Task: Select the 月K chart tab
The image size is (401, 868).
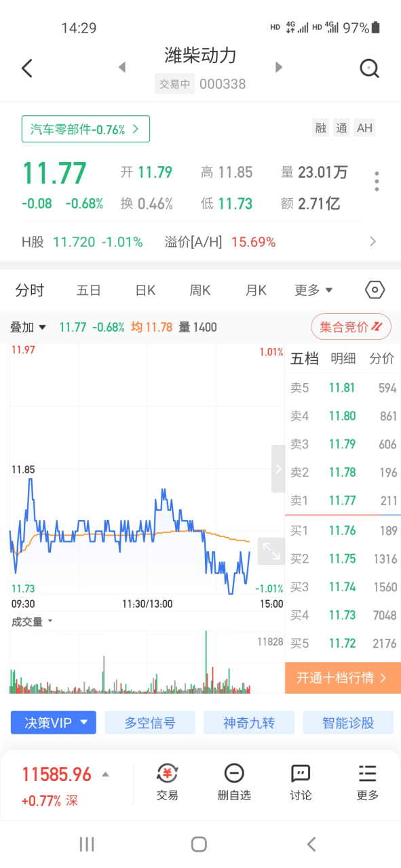Action: point(256,290)
